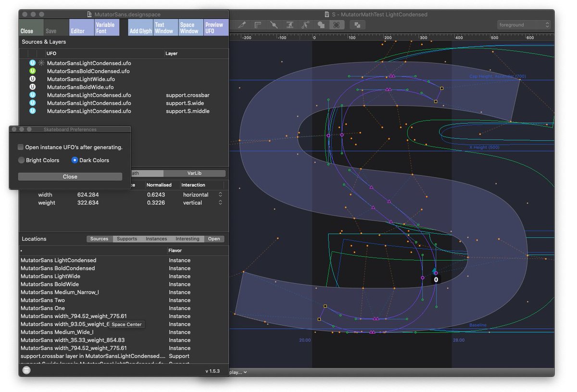Click the asterisk icon beside MutatorSansLightCondensed.ufo
This screenshot has height=392, width=577.
click(41, 63)
